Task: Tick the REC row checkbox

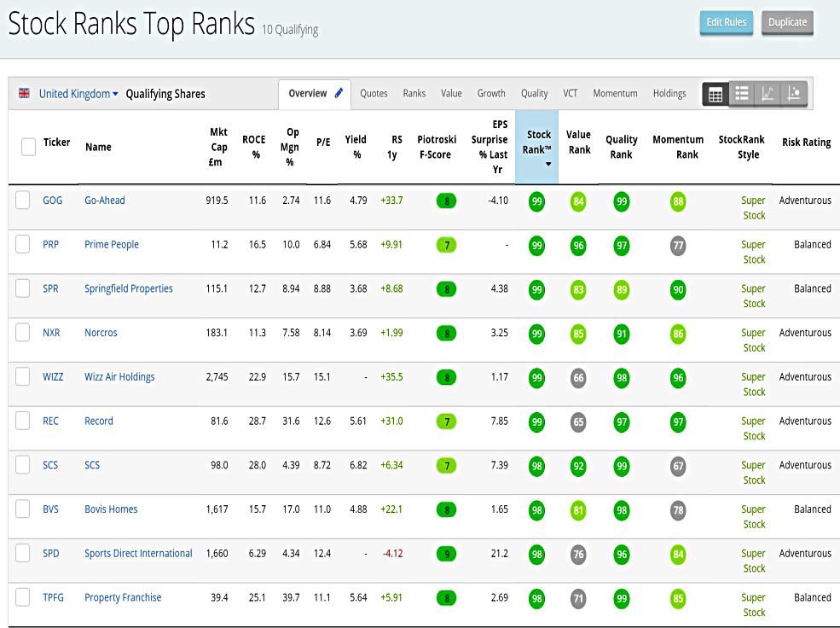Action: coord(22,421)
